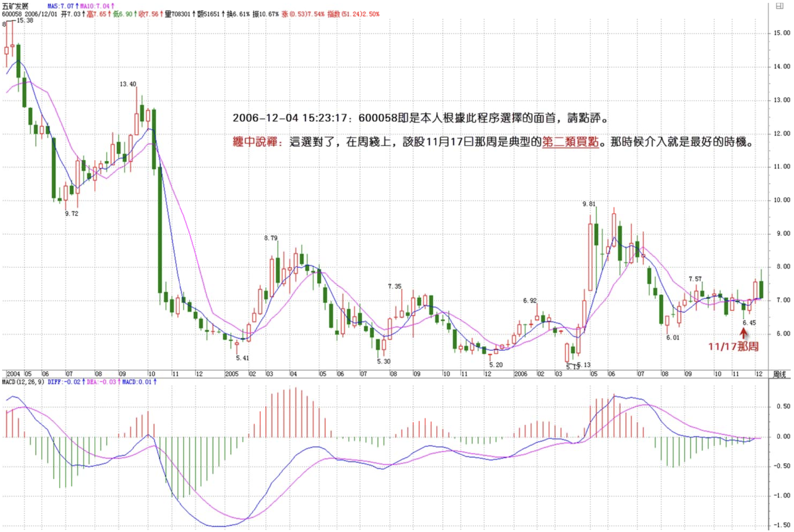Click the 2005 year marker on time axis
Viewport: 794px width, 532px height.
pos(231,374)
